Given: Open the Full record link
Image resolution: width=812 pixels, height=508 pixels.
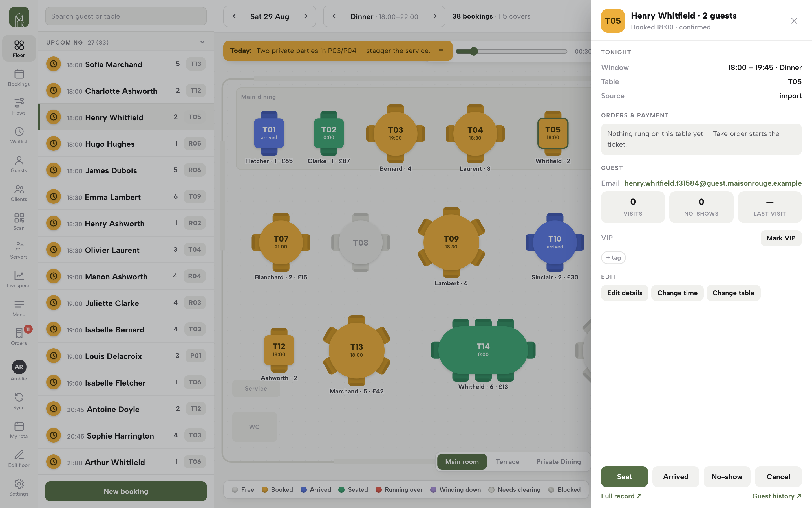Looking at the screenshot, I should (621, 496).
